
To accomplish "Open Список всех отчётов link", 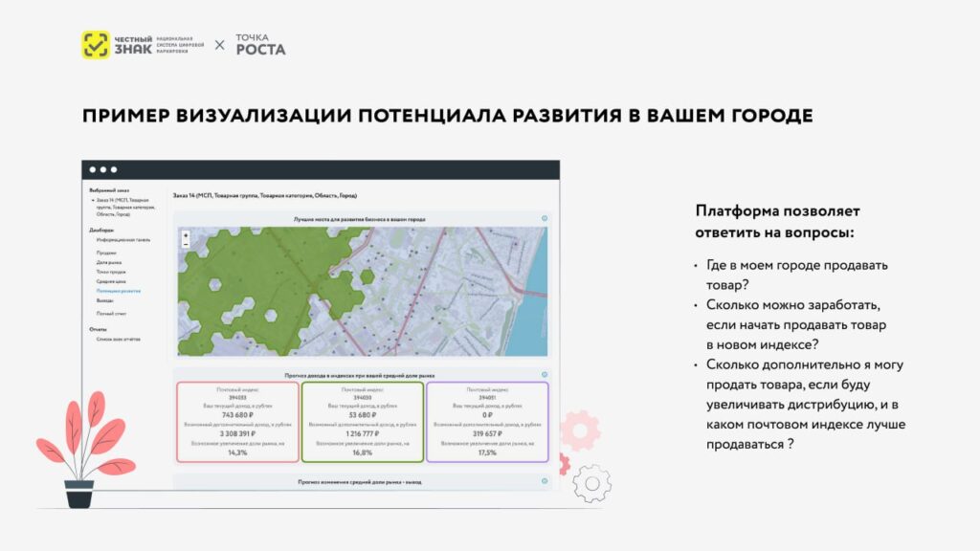I will tap(118, 339).
